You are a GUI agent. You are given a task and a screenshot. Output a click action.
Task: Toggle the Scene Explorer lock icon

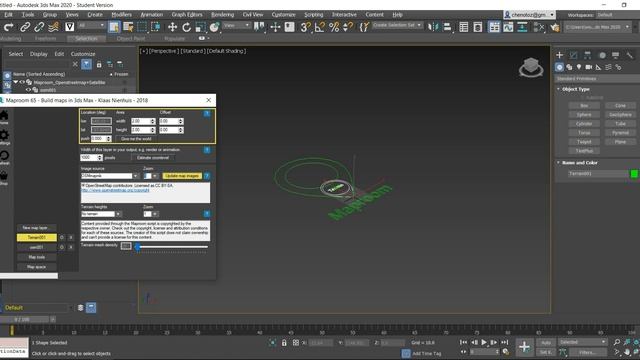[x=99, y=64]
